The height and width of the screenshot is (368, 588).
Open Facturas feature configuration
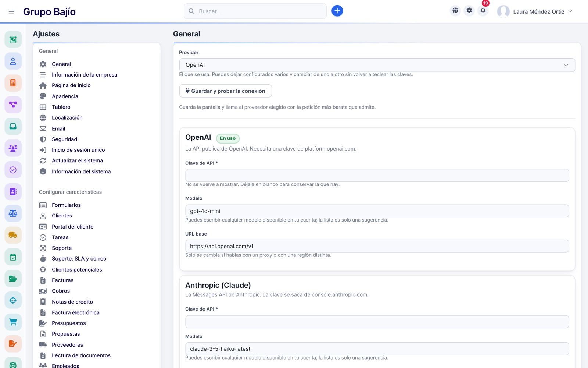[x=62, y=280]
